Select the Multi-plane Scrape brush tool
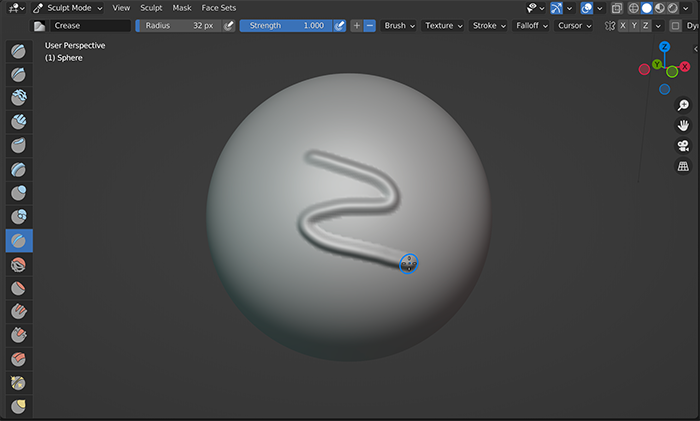This screenshot has height=421, width=700. (19, 359)
